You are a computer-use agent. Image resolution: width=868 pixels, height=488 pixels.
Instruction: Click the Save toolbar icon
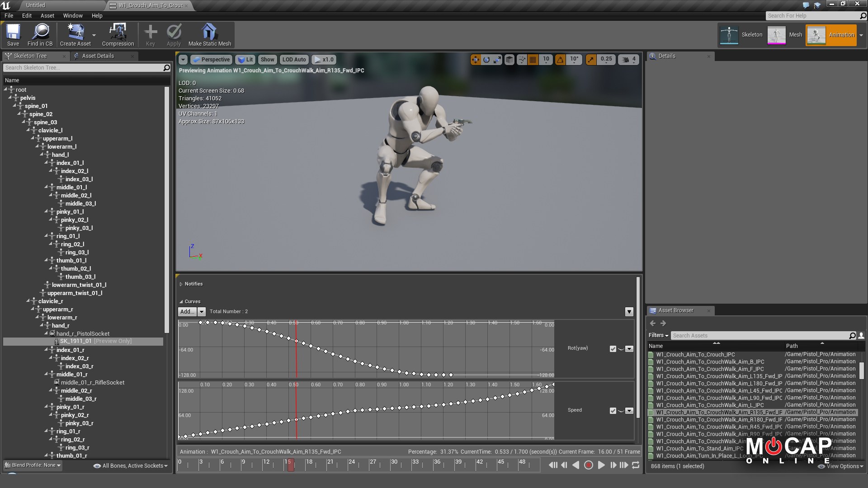(13, 35)
